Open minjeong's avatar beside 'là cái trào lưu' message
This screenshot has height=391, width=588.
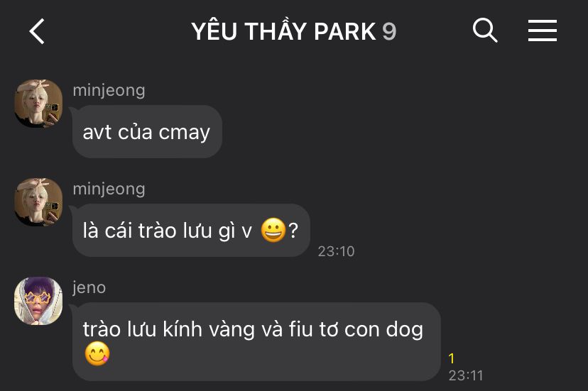pos(38,202)
